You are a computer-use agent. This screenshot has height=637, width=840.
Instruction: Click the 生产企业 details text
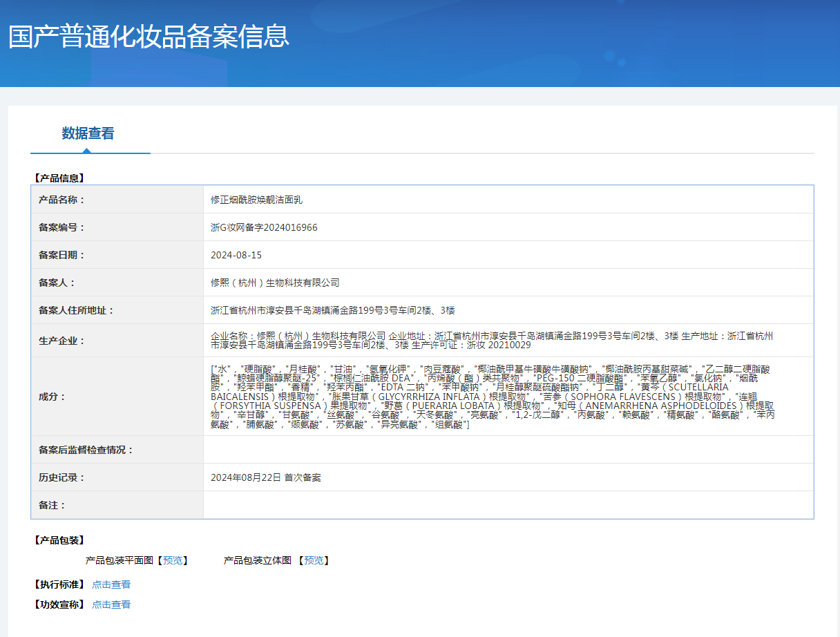(491, 340)
